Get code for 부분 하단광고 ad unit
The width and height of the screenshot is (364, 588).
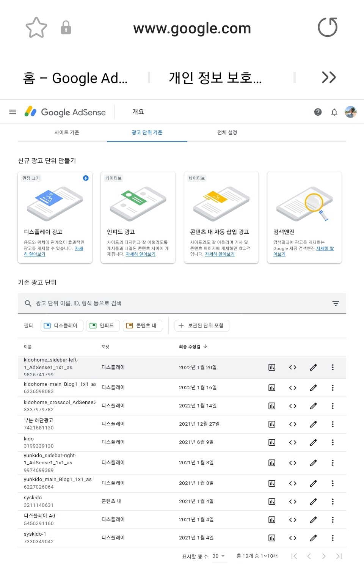[x=293, y=424]
